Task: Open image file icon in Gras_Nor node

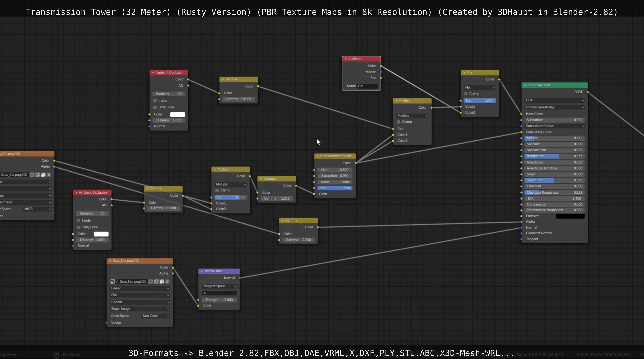Action: coord(162,281)
